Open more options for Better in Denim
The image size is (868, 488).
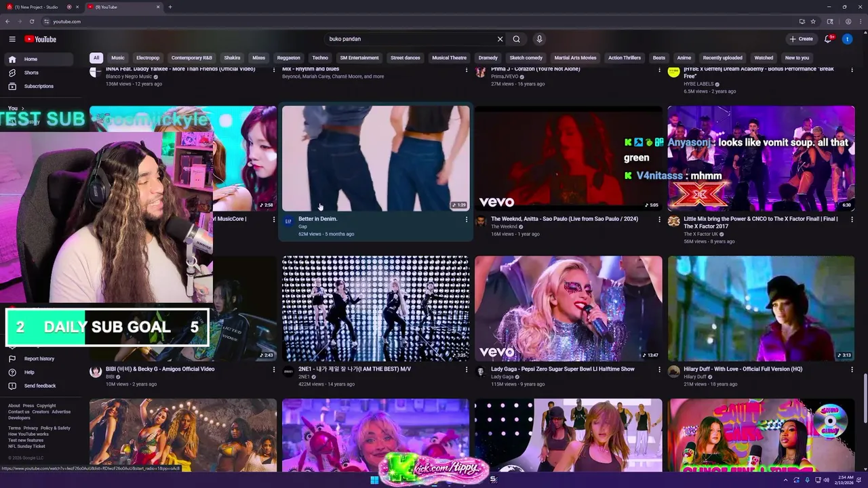[x=466, y=220]
